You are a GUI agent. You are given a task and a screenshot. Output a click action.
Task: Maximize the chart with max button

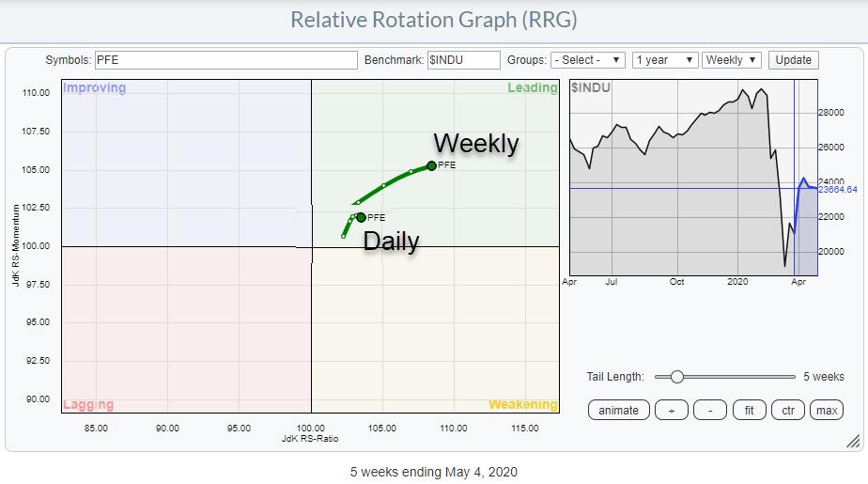tap(827, 410)
